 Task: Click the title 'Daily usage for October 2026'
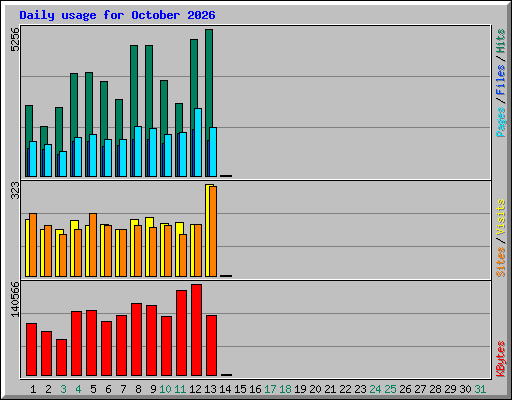point(117,15)
